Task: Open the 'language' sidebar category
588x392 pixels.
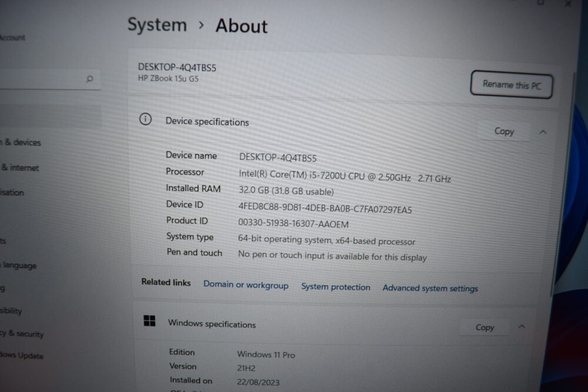Action: tap(19, 265)
